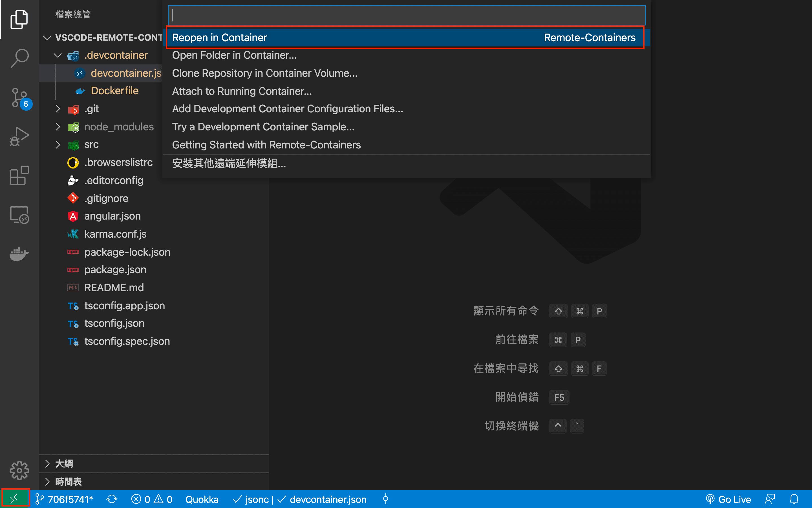Expand the .git folder

point(101,109)
